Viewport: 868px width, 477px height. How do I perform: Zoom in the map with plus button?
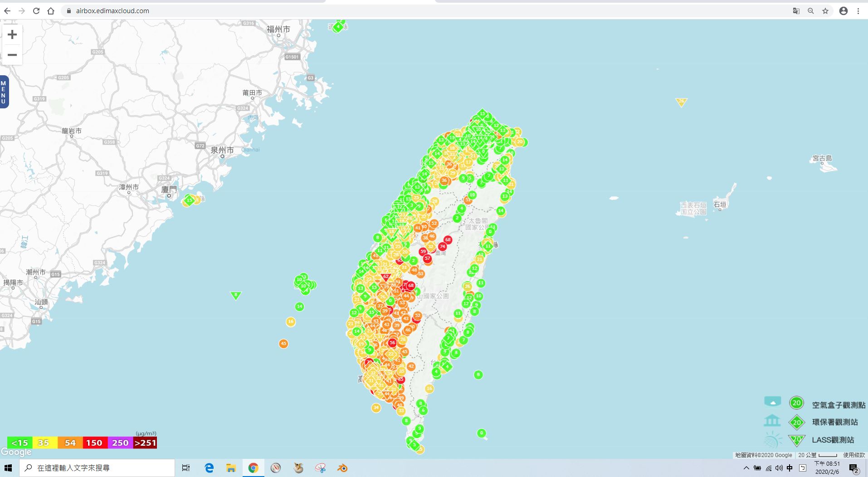coord(12,34)
